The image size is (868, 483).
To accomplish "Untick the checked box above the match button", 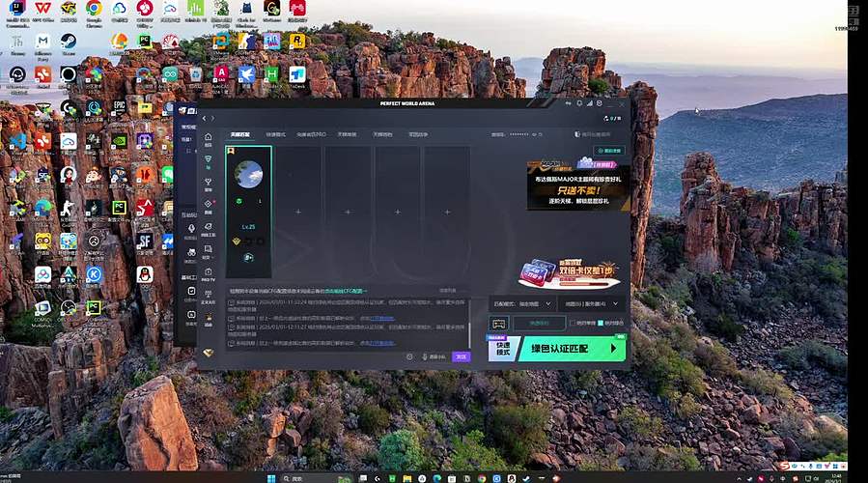I will 600,323.
